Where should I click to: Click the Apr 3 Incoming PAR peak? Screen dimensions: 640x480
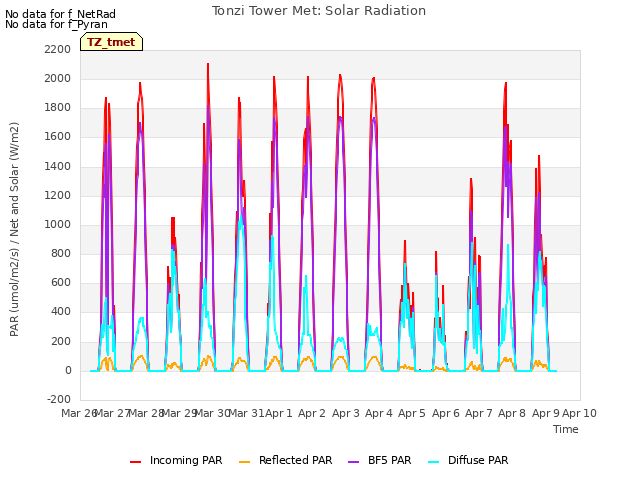click(340, 75)
